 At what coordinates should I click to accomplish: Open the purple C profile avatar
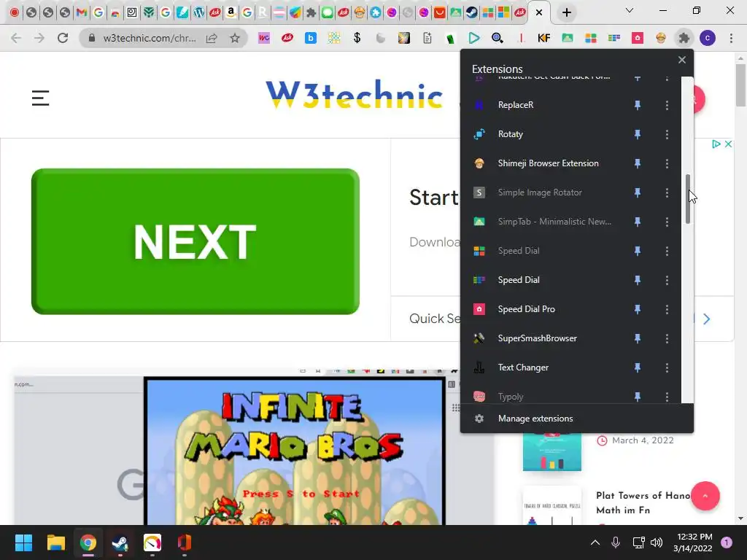click(x=708, y=38)
